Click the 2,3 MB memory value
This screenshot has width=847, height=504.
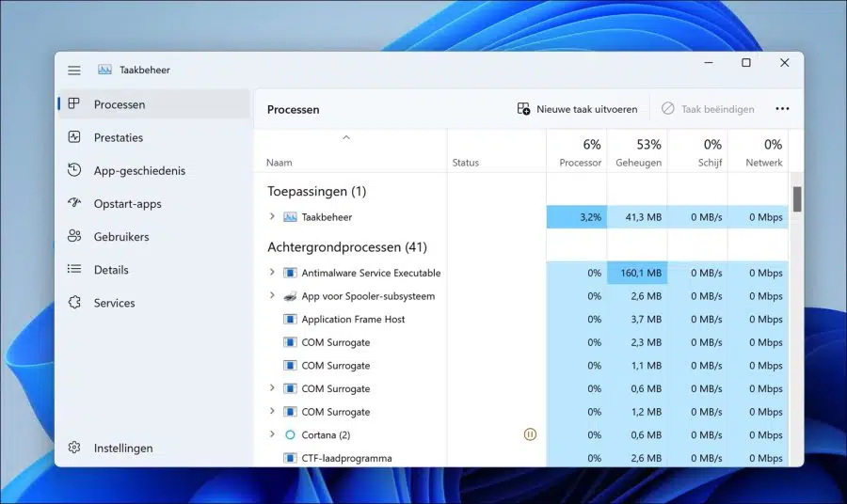646,342
